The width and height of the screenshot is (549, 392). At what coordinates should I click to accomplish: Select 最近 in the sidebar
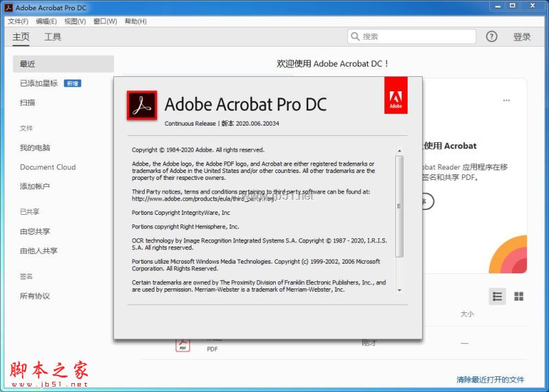coord(63,64)
